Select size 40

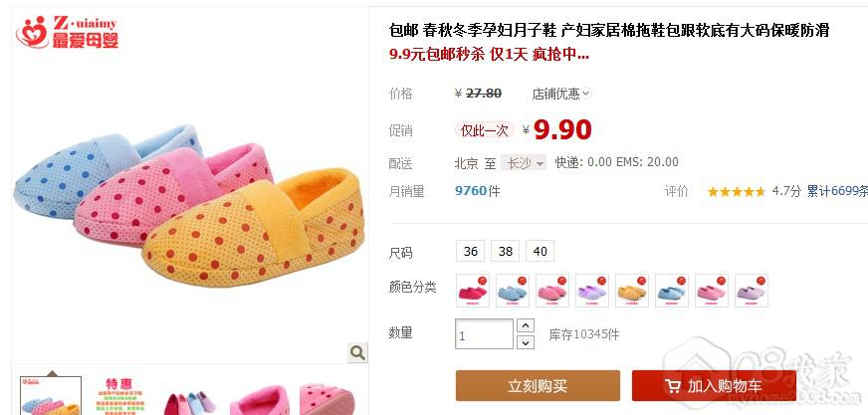pyautogui.click(x=541, y=251)
